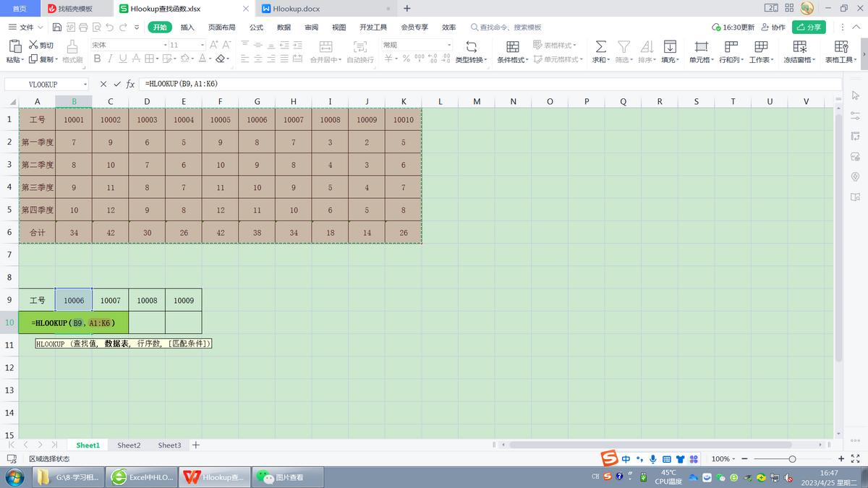Image resolution: width=868 pixels, height=488 pixels.
Task: Insert a function using the fx icon
Action: click(129, 83)
